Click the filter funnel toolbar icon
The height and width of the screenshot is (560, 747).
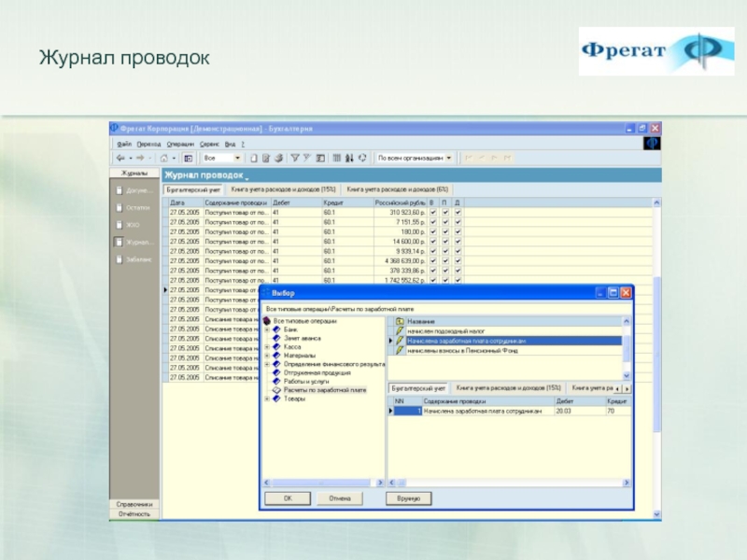295,158
